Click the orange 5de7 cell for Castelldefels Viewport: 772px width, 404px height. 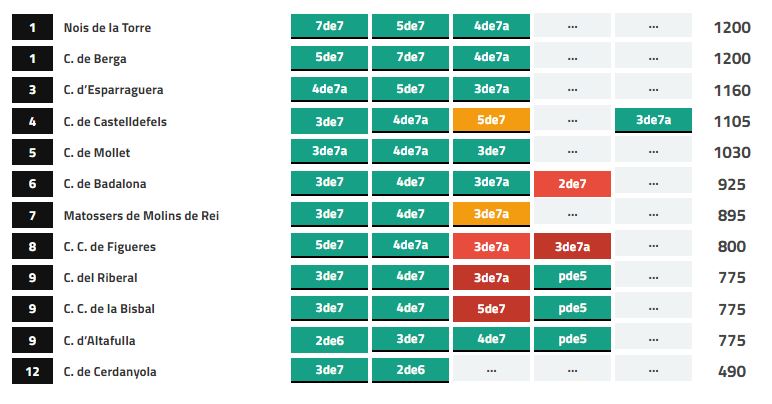[x=491, y=121]
